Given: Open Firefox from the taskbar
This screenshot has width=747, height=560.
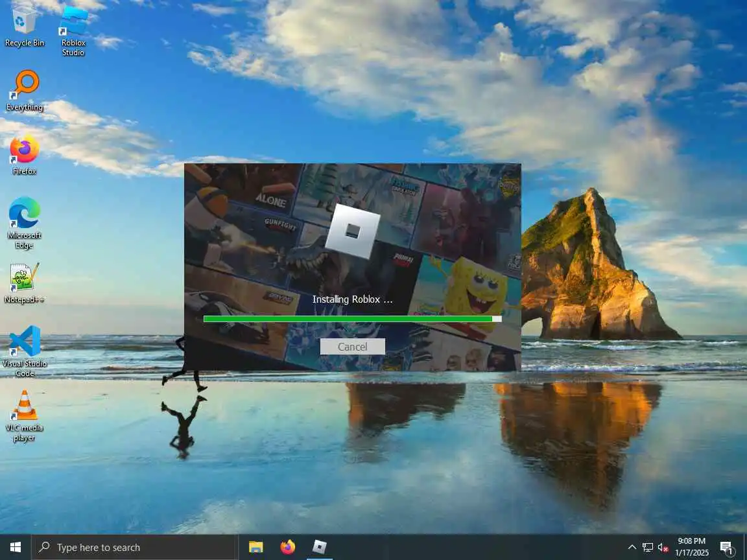Looking at the screenshot, I should 288,547.
